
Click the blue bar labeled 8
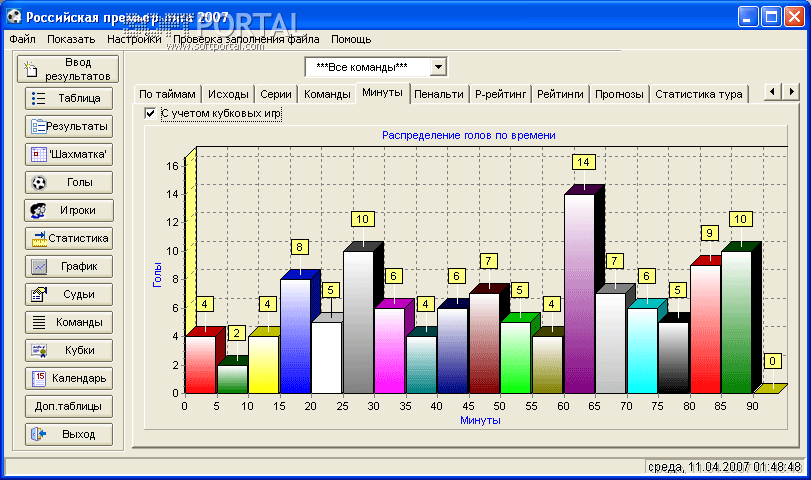pos(296,336)
